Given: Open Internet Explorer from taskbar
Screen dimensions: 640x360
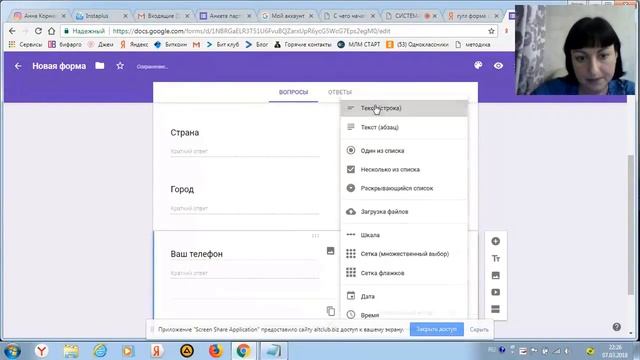Looking at the screenshot, I should click(x=100, y=351).
